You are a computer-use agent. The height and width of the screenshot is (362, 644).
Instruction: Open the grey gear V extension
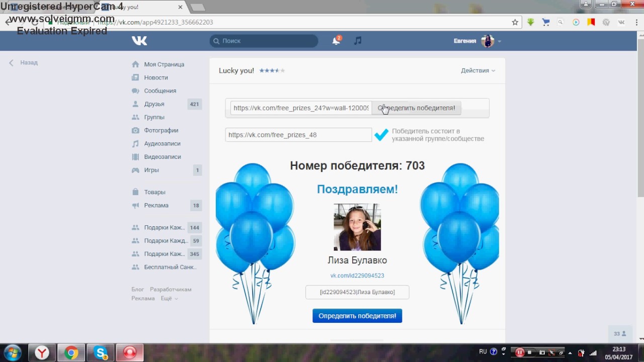(x=606, y=22)
